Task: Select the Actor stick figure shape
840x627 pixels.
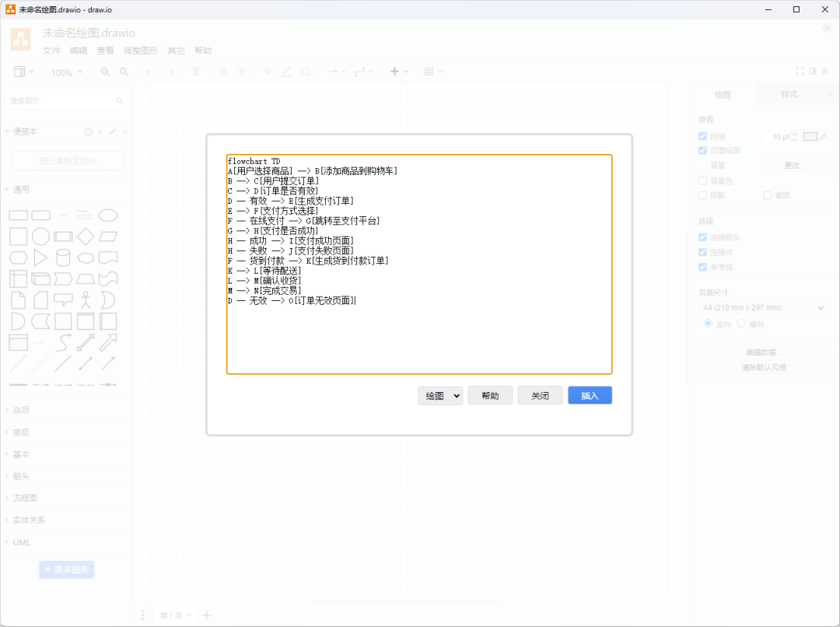Action: coord(86,300)
